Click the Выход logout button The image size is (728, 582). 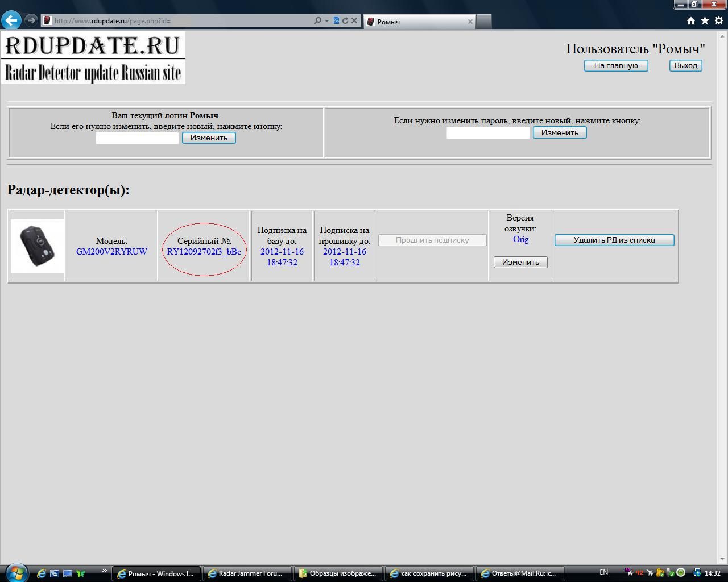[x=685, y=66]
